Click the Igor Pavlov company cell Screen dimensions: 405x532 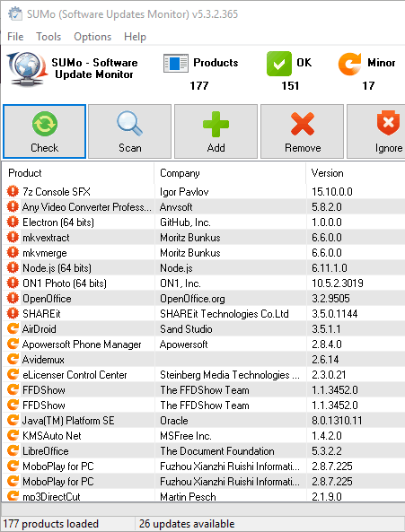tap(184, 192)
